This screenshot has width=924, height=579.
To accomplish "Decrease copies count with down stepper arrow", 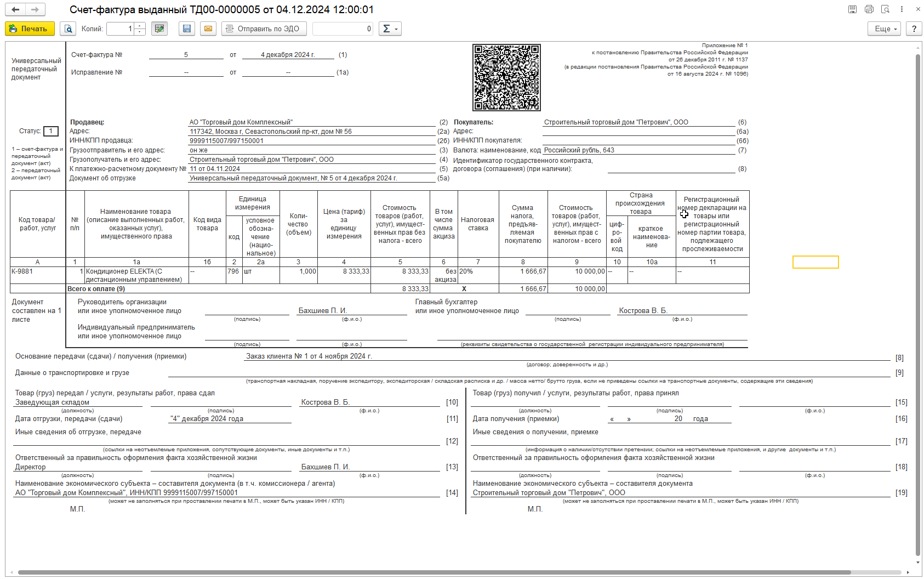I will [140, 32].
